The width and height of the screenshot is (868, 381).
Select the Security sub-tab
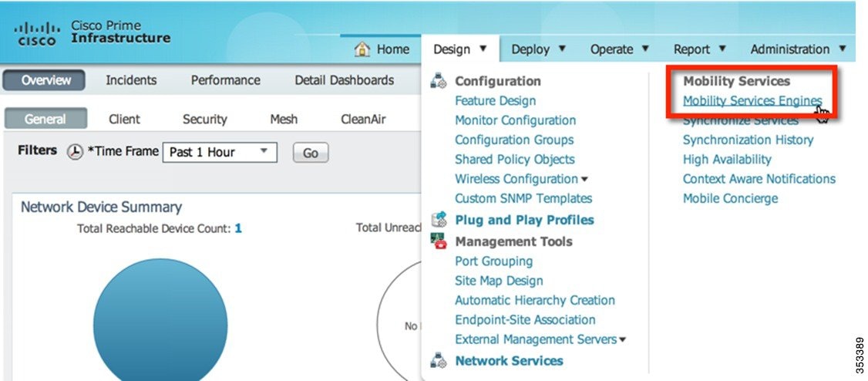[x=205, y=119]
